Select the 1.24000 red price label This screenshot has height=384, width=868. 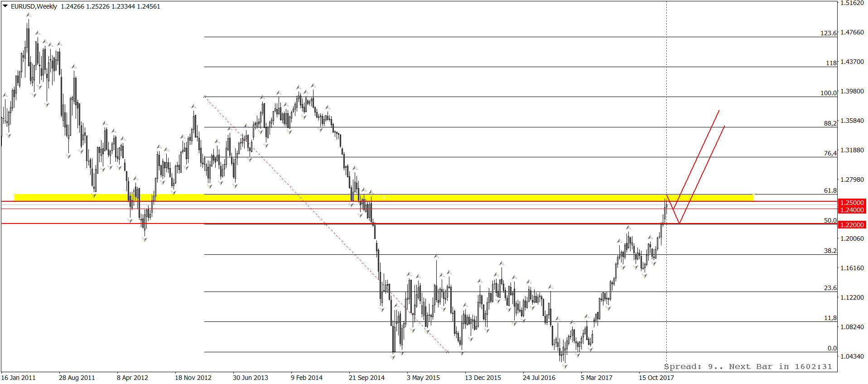852,210
